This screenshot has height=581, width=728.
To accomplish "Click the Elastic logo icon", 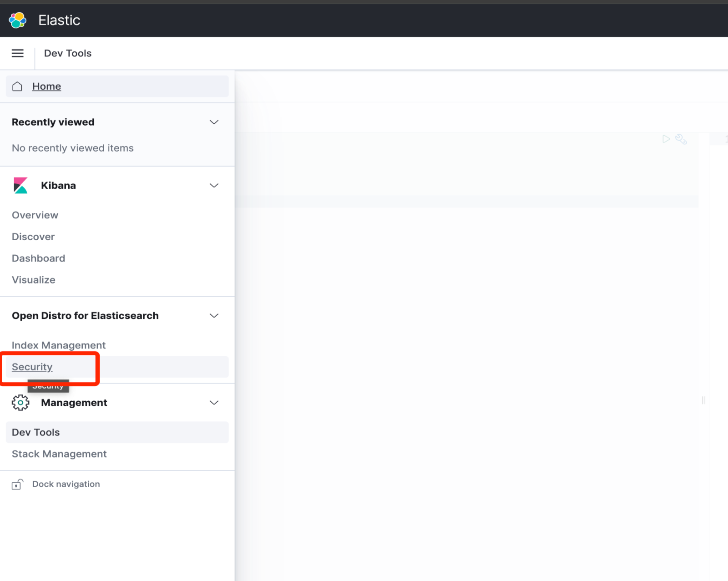I will click(18, 20).
